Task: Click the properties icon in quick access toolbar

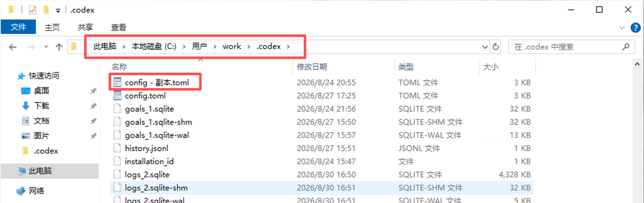Action: click(x=32, y=10)
